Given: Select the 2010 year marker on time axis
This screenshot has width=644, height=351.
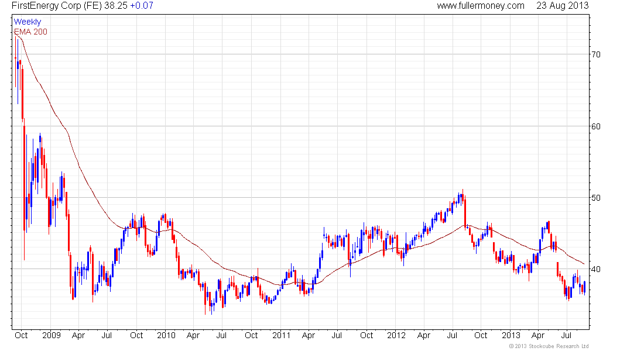Looking at the screenshot, I should coord(166,335).
